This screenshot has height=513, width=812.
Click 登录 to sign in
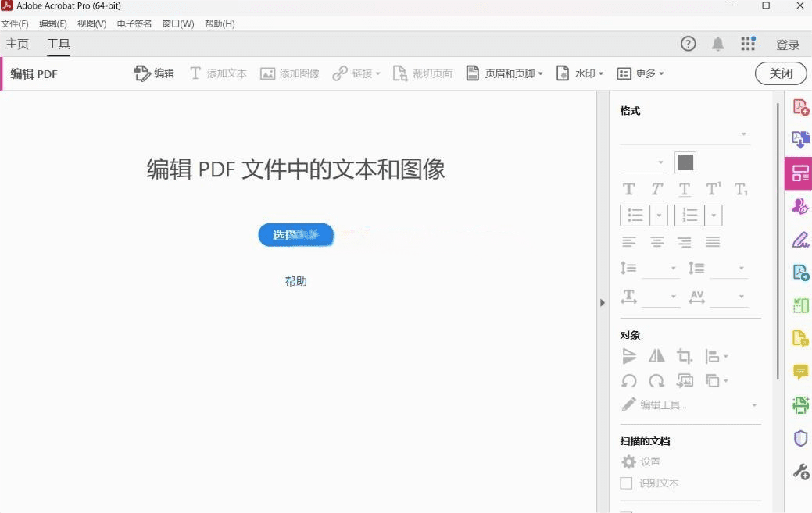pos(788,45)
